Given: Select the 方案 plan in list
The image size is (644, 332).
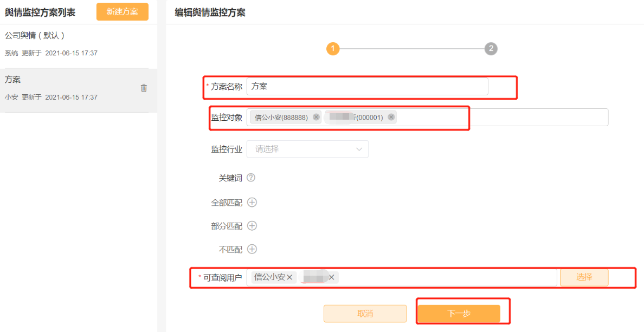Looking at the screenshot, I should tap(79, 90).
